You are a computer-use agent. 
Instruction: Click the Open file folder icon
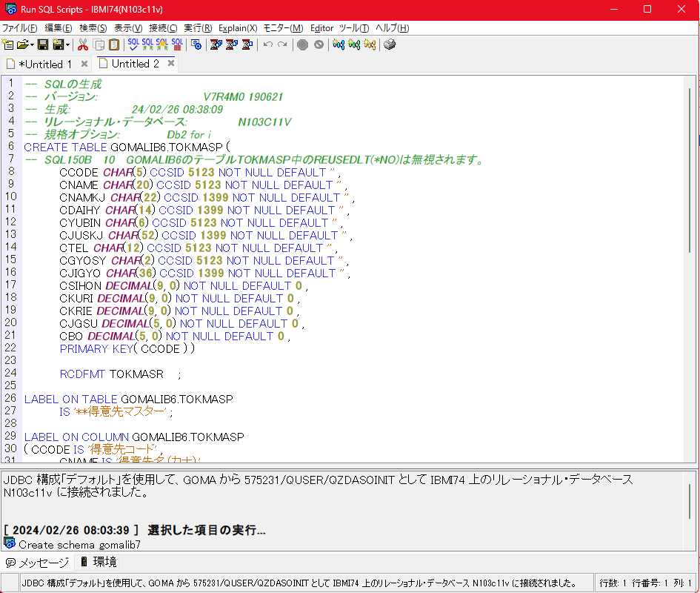[x=23, y=44]
